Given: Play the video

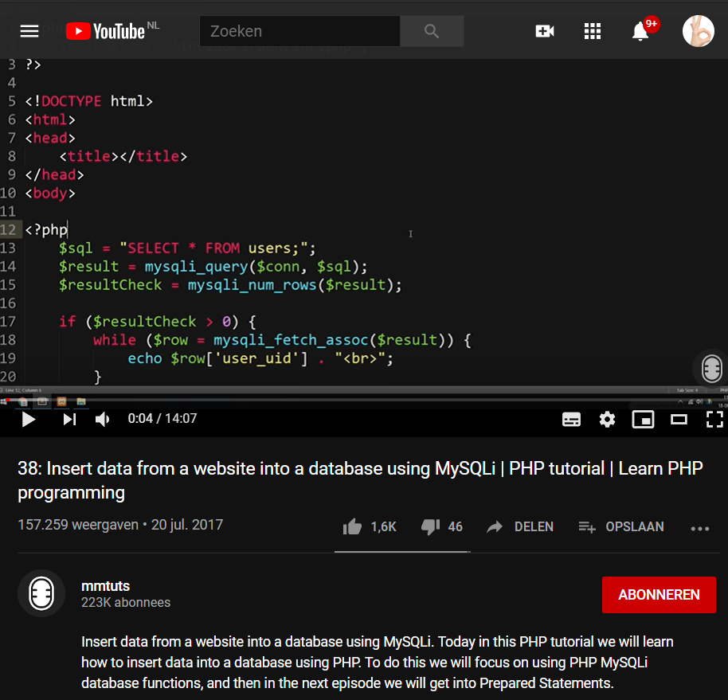Looking at the screenshot, I should [29, 419].
